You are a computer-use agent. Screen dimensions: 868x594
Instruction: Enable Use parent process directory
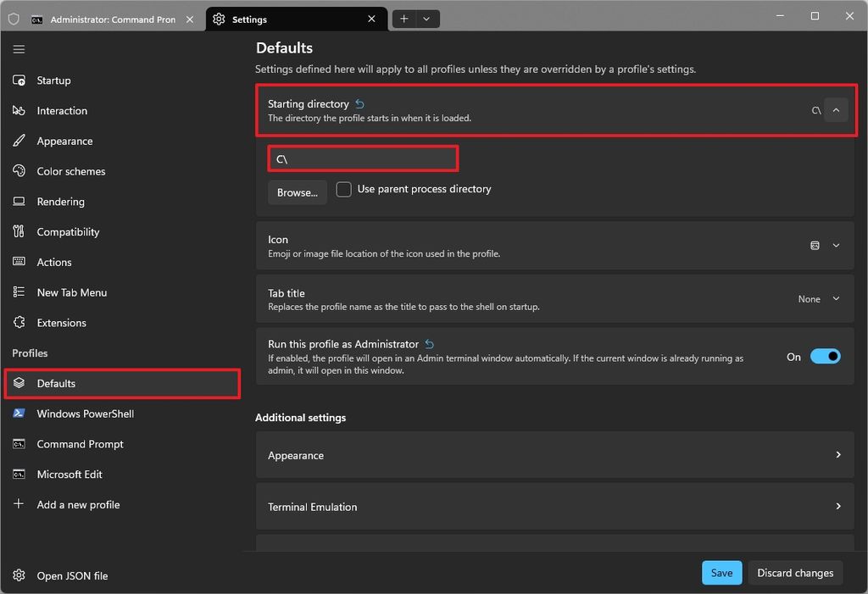(344, 189)
